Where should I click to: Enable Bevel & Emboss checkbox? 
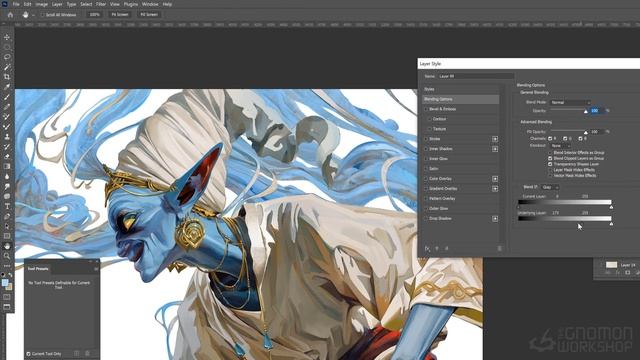(426, 109)
